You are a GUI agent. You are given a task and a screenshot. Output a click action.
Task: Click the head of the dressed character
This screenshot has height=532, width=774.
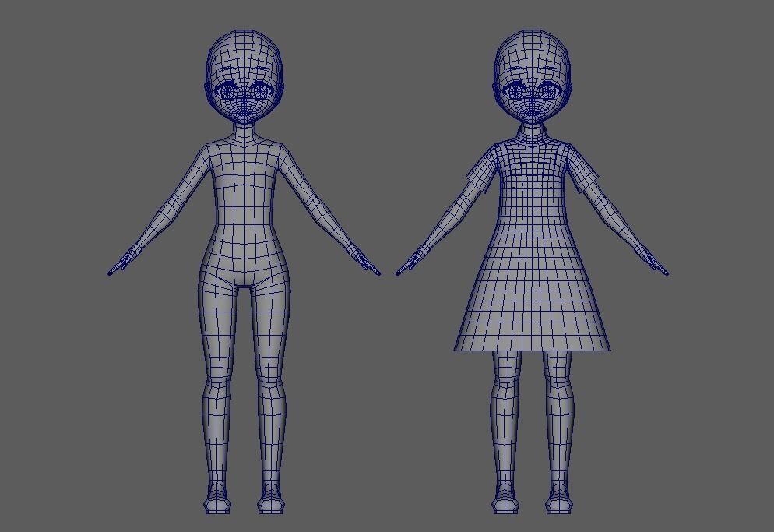532,76
